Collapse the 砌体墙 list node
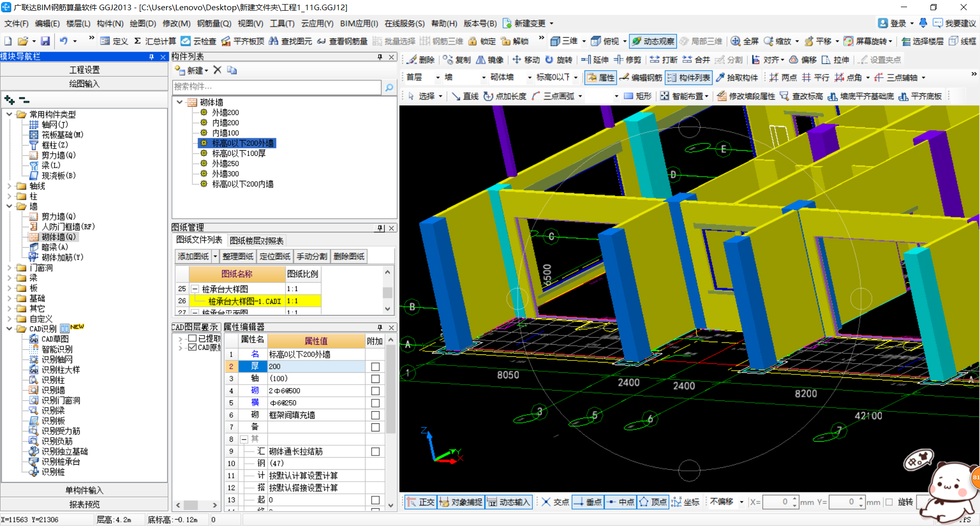 point(180,102)
